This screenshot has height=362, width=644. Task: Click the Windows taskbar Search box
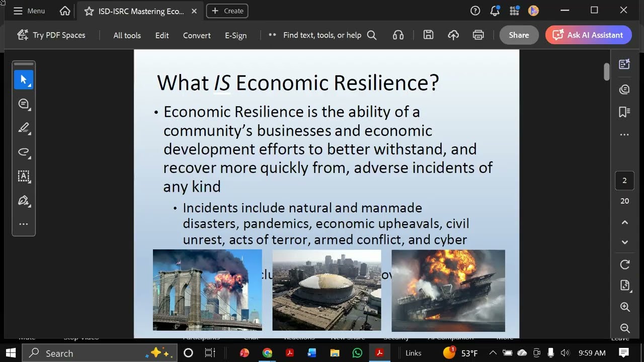[100, 353]
